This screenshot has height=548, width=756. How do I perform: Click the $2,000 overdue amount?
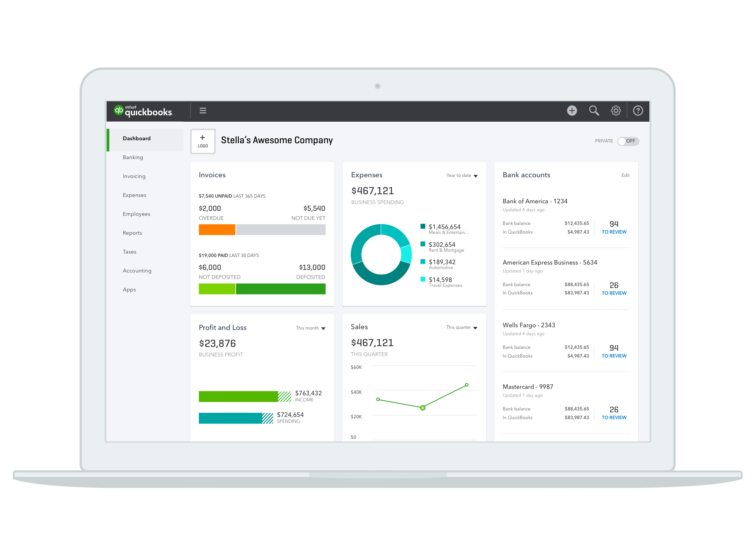click(x=210, y=208)
